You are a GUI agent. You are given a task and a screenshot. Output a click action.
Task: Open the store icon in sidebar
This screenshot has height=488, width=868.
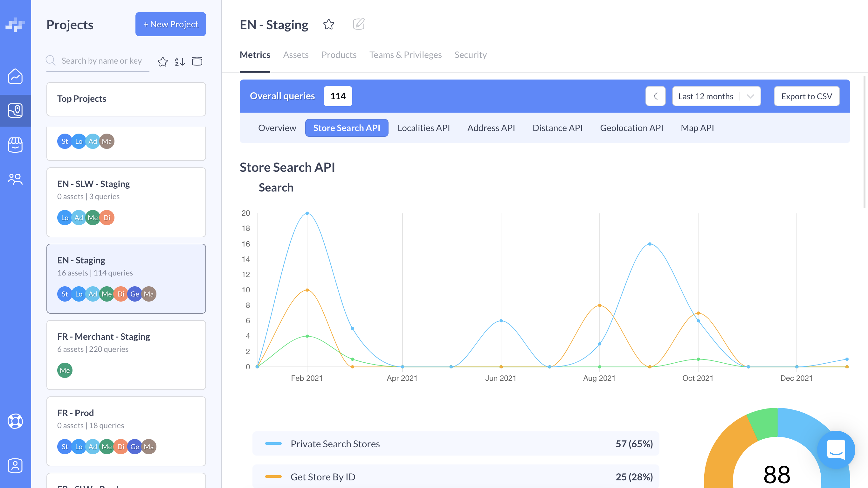[x=15, y=145]
